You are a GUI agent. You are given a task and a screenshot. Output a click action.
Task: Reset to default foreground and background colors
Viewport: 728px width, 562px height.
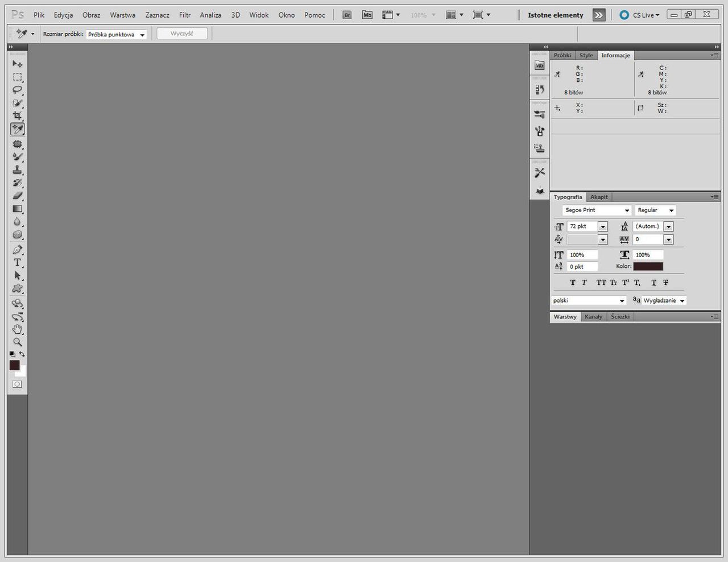13,354
